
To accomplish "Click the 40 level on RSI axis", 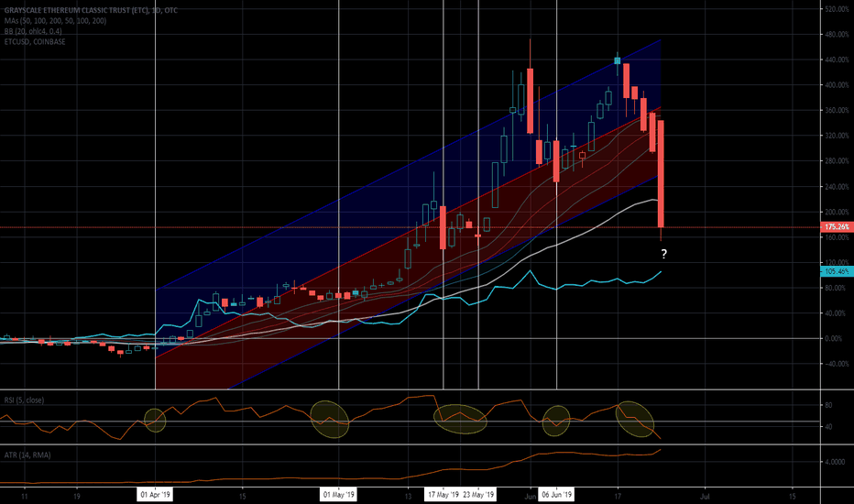I will (828, 427).
